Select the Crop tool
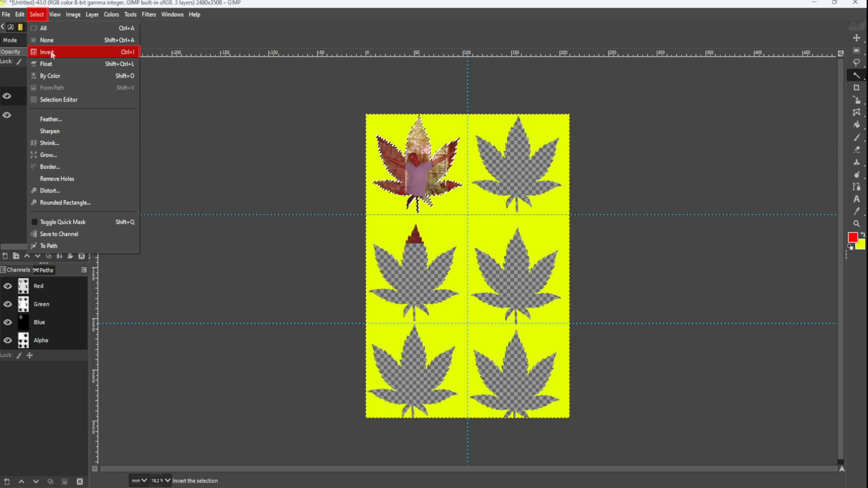868x488 pixels. (x=856, y=88)
